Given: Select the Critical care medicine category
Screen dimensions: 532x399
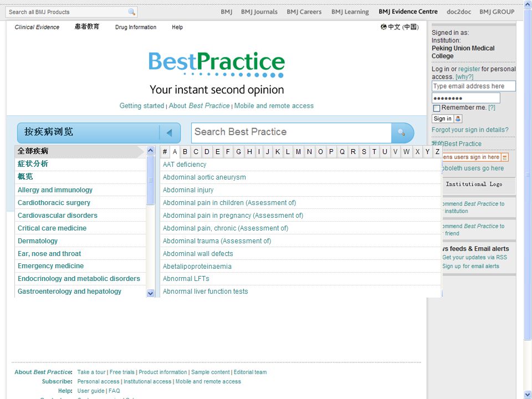Looking at the screenshot, I should pos(52,228).
